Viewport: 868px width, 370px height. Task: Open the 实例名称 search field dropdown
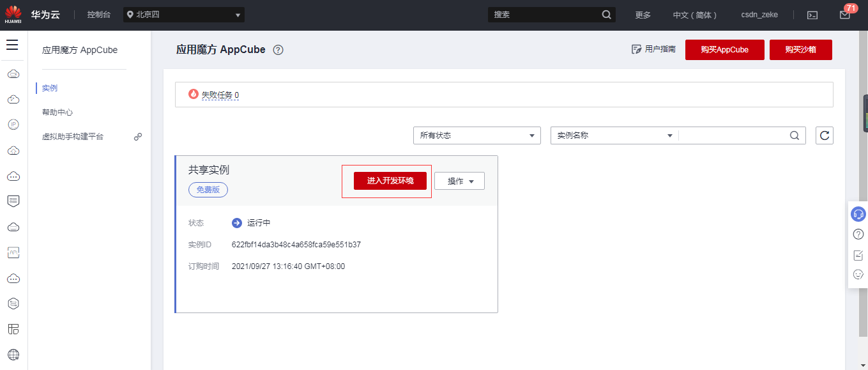click(x=614, y=135)
